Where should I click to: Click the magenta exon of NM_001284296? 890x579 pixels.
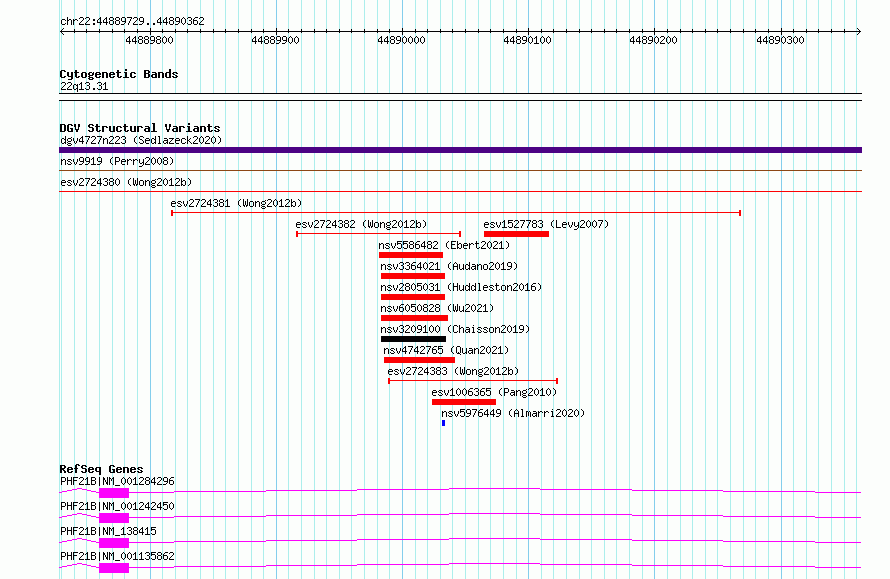[114, 493]
